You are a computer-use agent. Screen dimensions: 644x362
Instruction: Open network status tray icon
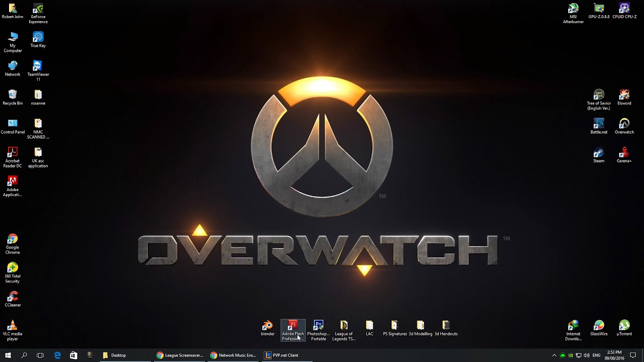(579, 355)
